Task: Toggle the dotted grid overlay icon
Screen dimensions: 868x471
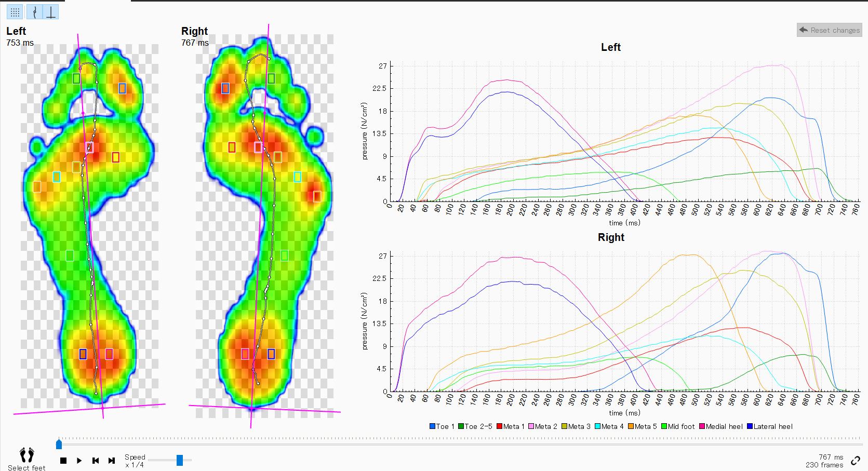Action: 15,12
